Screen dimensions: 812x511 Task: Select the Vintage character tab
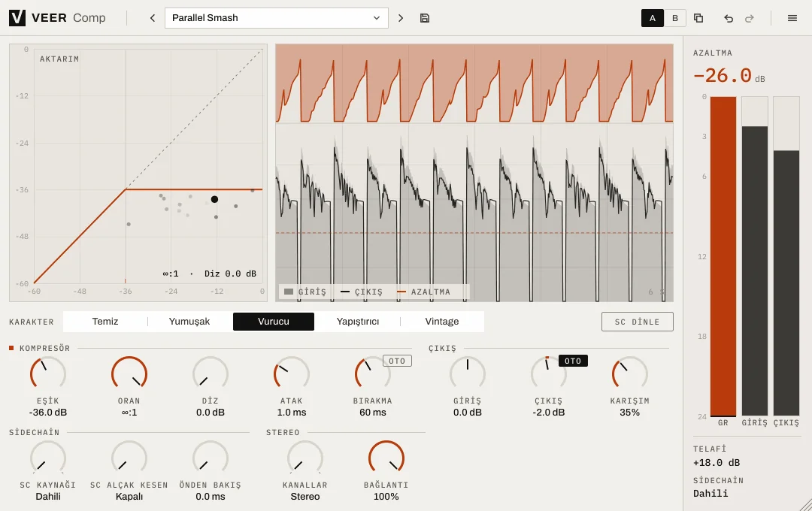click(442, 322)
